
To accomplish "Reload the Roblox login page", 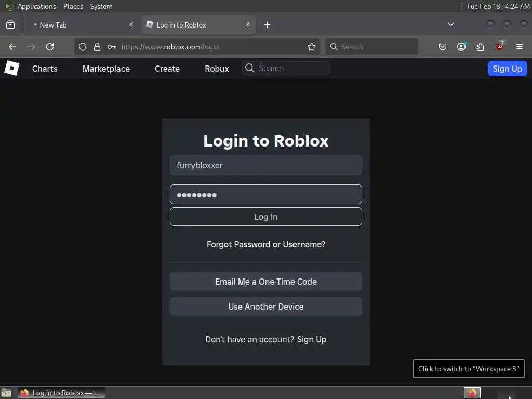I will [50, 47].
